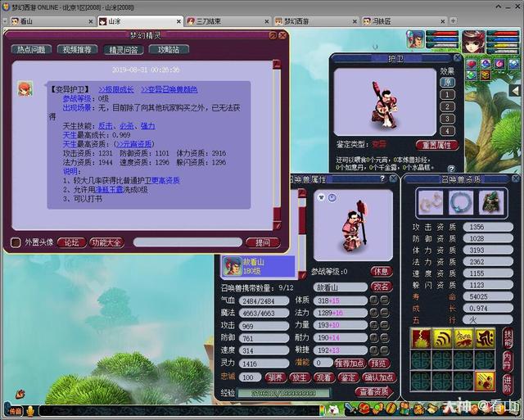Click minus button for 法力 stat
The image size is (524, 420).
(385, 313)
